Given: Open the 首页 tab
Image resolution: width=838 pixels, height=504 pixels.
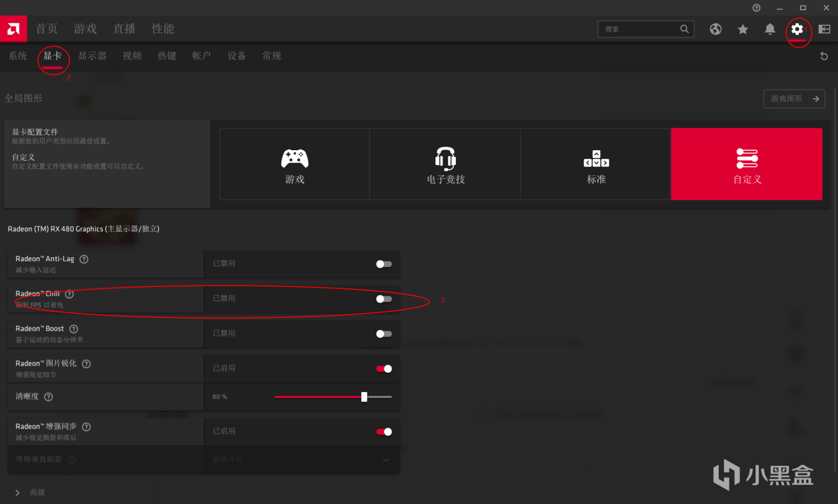Looking at the screenshot, I should [x=47, y=29].
